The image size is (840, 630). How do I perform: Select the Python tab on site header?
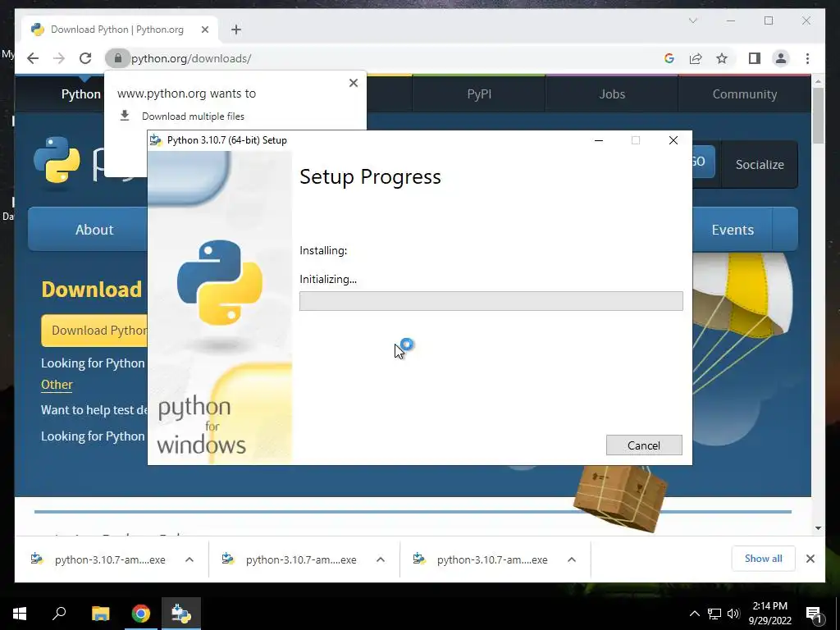(80, 94)
